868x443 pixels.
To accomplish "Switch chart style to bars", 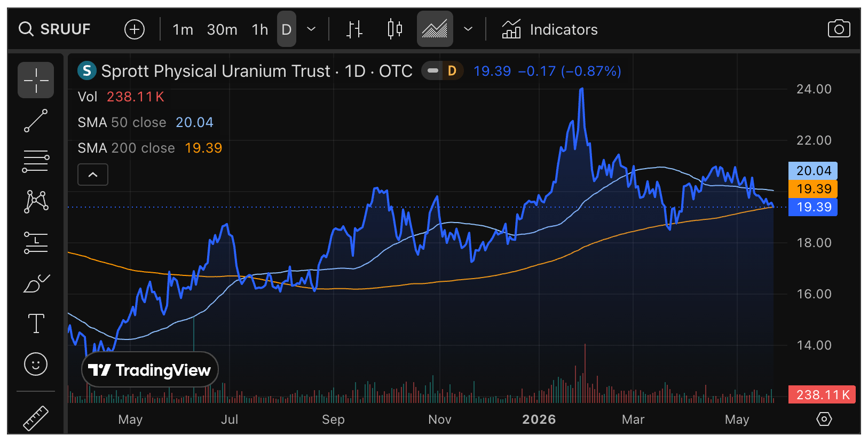I will (354, 29).
